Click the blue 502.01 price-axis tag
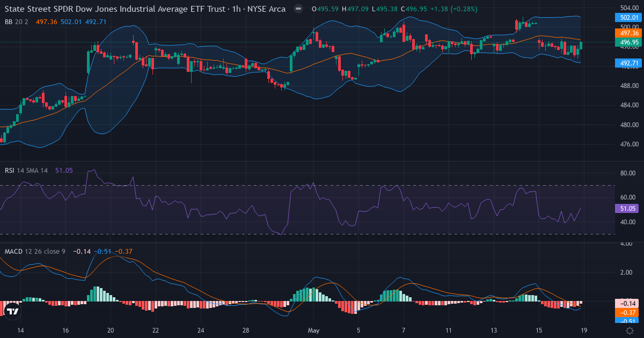The height and width of the screenshot is (338, 644). 628,18
